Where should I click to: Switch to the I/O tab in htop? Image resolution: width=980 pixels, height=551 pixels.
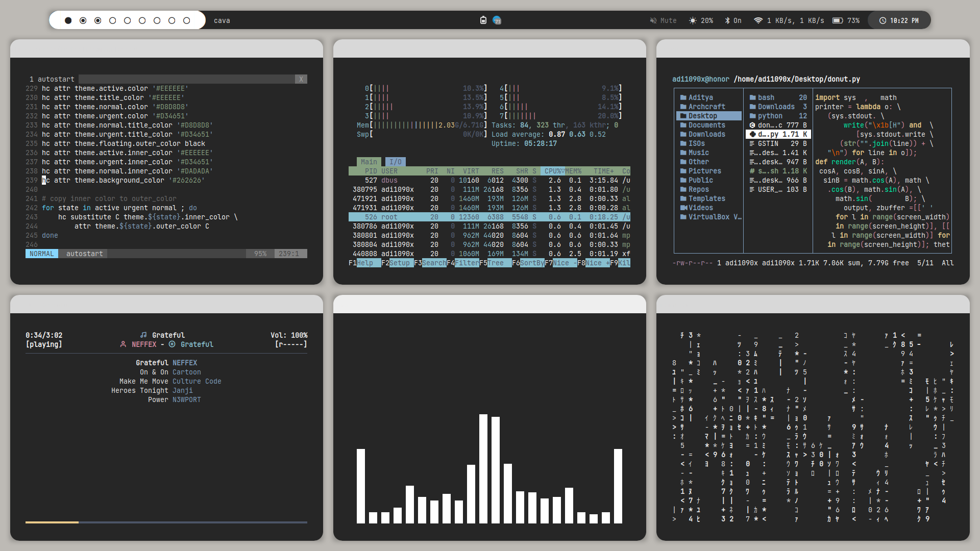(x=395, y=162)
